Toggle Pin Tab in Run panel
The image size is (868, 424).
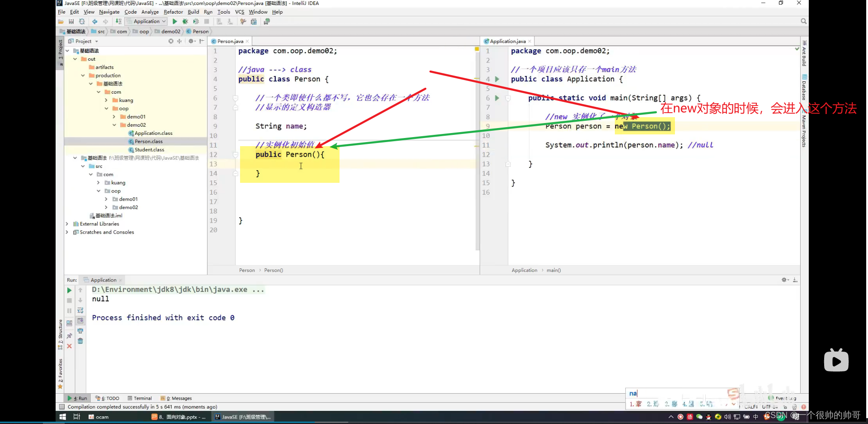[69, 336]
